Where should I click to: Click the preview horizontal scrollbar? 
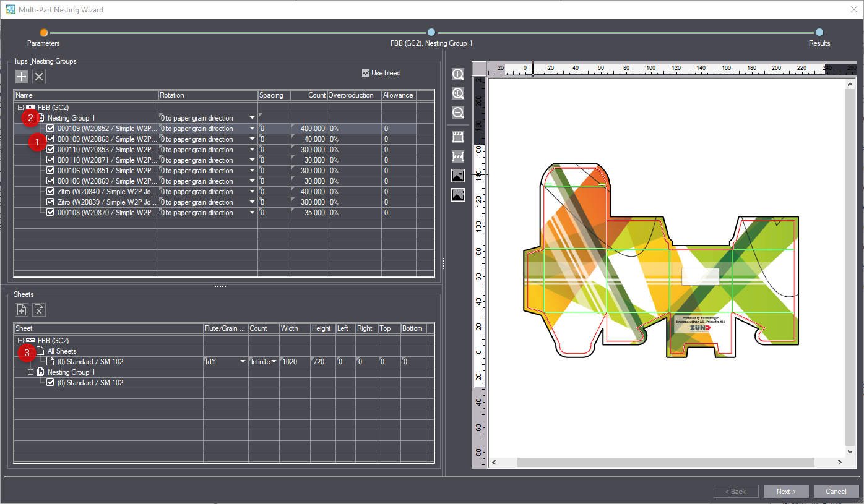pyautogui.click(x=665, y=463)
